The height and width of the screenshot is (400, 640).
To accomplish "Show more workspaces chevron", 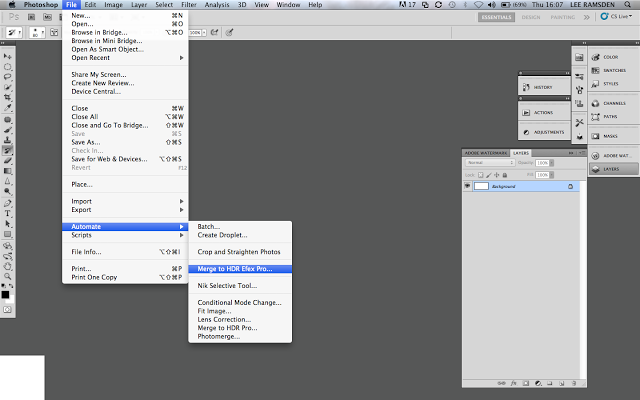I will click(x=587, y=17).
